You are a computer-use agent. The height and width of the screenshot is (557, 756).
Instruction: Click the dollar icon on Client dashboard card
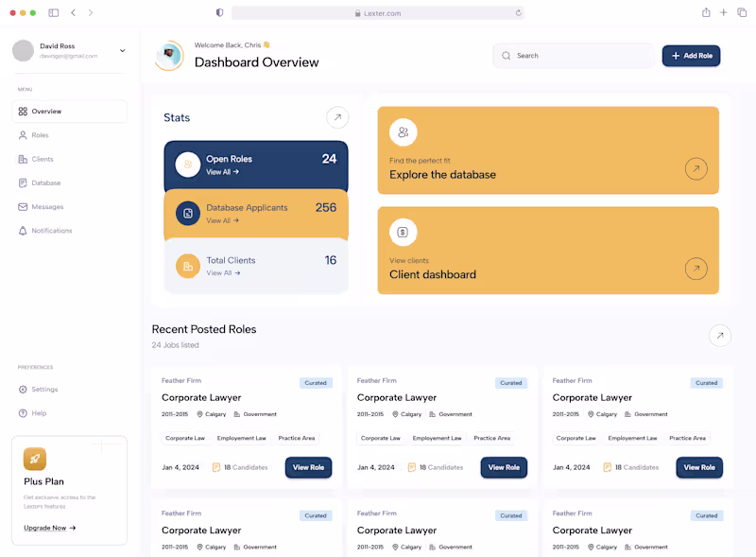tap(404, 233)
